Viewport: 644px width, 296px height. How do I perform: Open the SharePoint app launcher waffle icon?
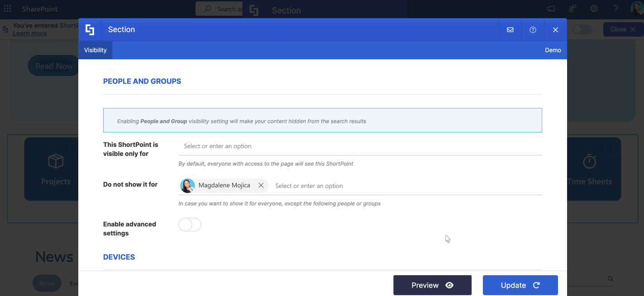point(7,8)
